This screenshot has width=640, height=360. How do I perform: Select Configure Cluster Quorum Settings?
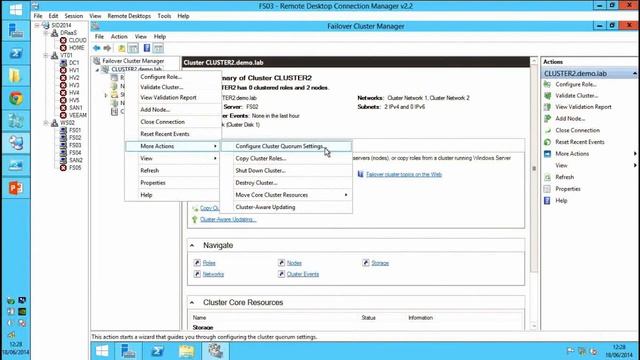[x=286, y=146]
